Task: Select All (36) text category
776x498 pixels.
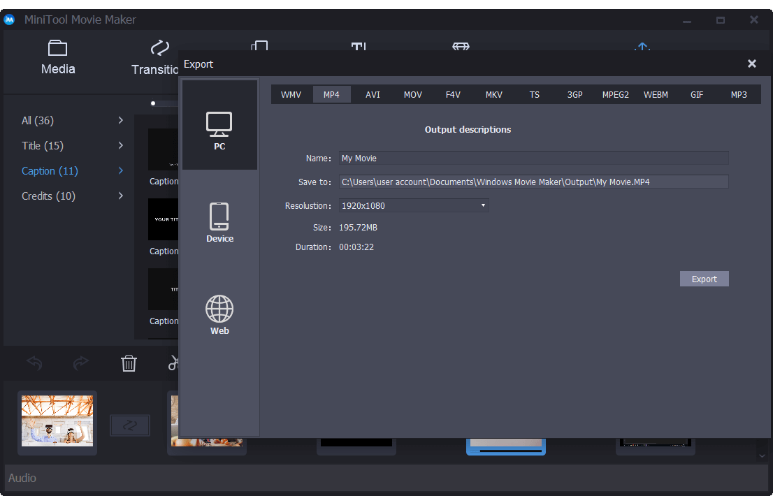Action: (x=38, y=120)
